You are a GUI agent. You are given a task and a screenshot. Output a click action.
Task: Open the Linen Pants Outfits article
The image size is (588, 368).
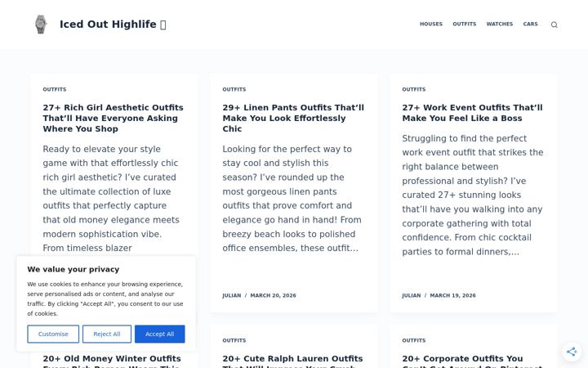[293, 118]
